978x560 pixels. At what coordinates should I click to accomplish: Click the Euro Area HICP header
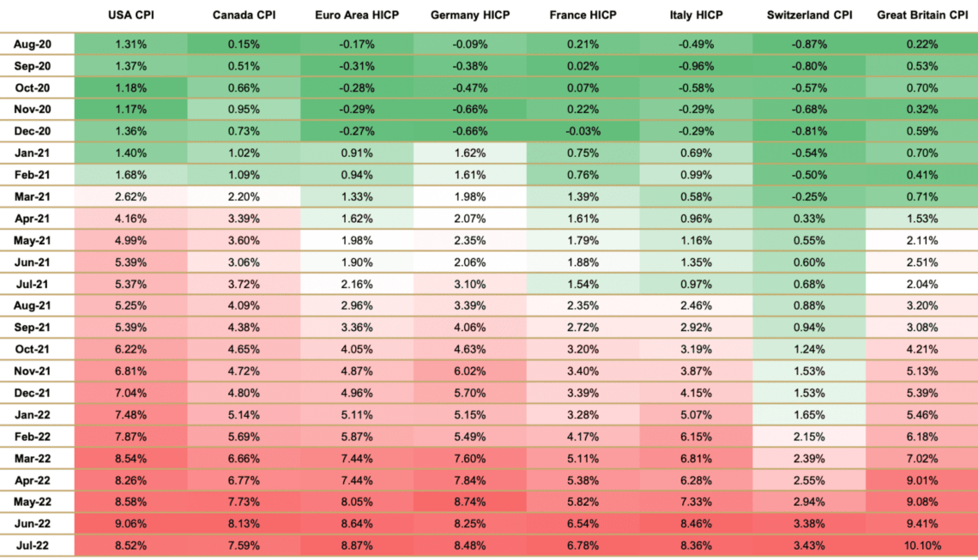356,15
